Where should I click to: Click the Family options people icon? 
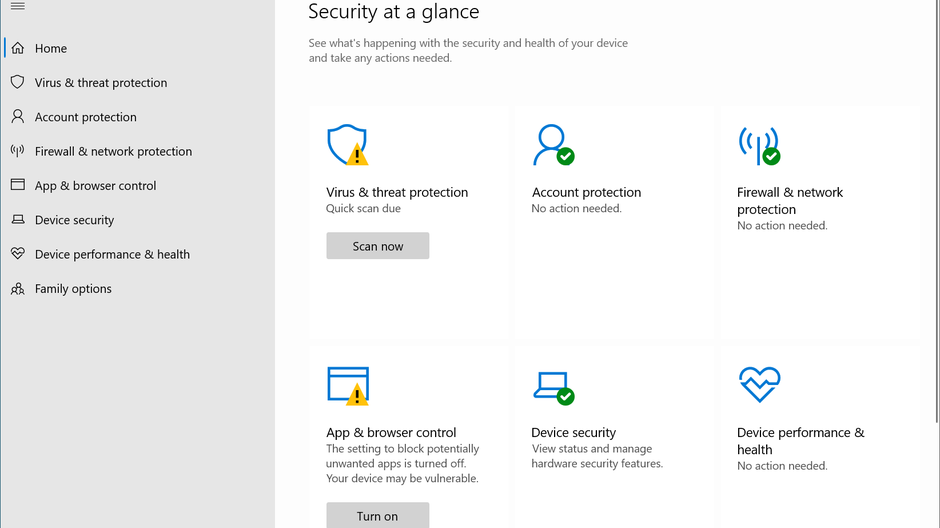[x=17, y=289]
